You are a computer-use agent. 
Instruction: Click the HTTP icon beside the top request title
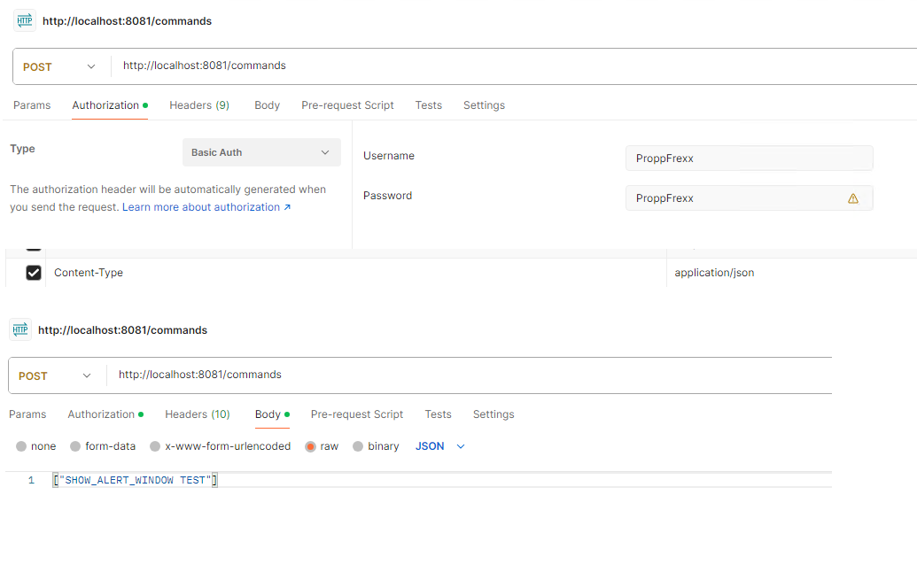pos(25,20)
